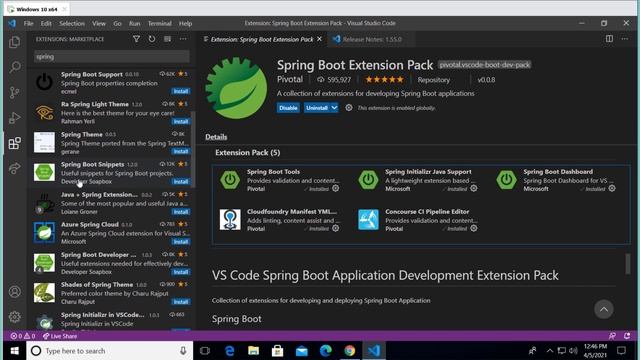Viewport: 640px width, 360px height.
Task: Open the Live Share activity bar icon
Action: pyautogui.click(x=15, y=168)
